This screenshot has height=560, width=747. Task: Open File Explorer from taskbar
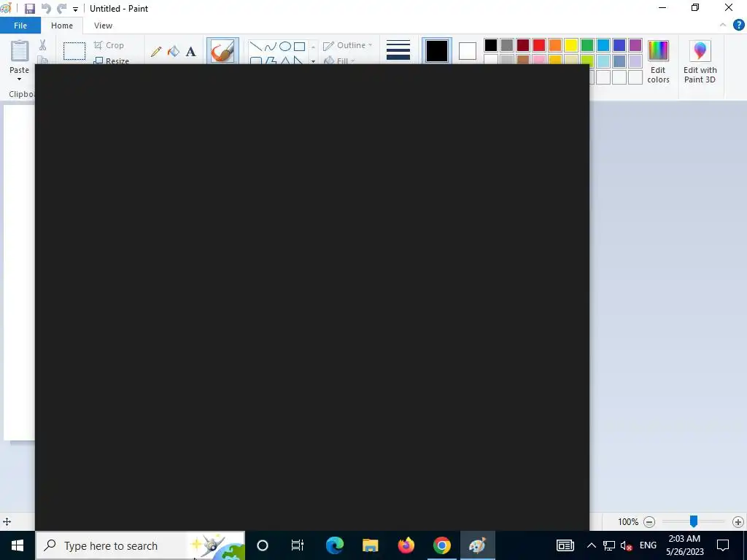click(370, 545)
